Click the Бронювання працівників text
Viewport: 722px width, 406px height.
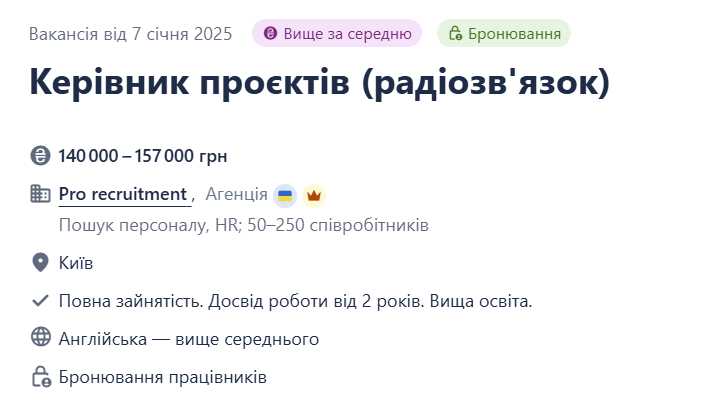[163, 378]
